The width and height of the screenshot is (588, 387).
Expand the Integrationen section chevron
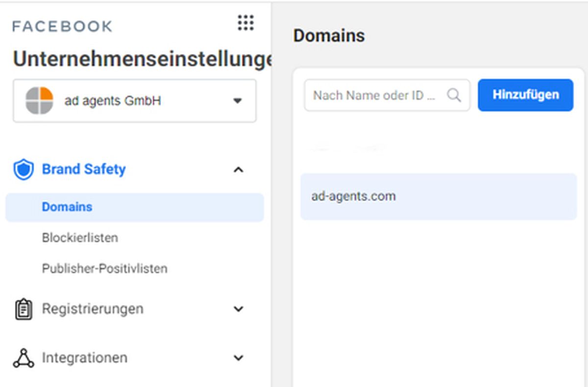238,358
